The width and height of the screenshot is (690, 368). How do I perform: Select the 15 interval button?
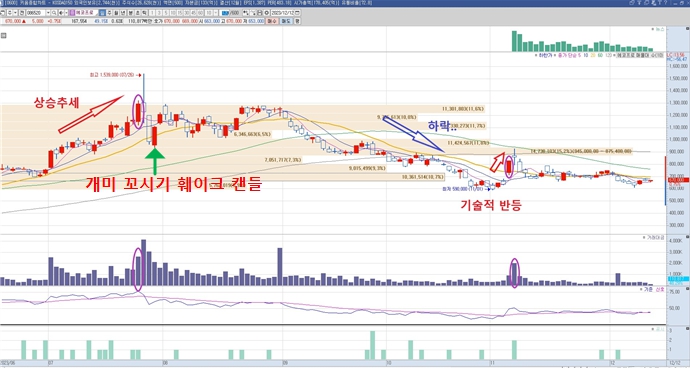180,13
